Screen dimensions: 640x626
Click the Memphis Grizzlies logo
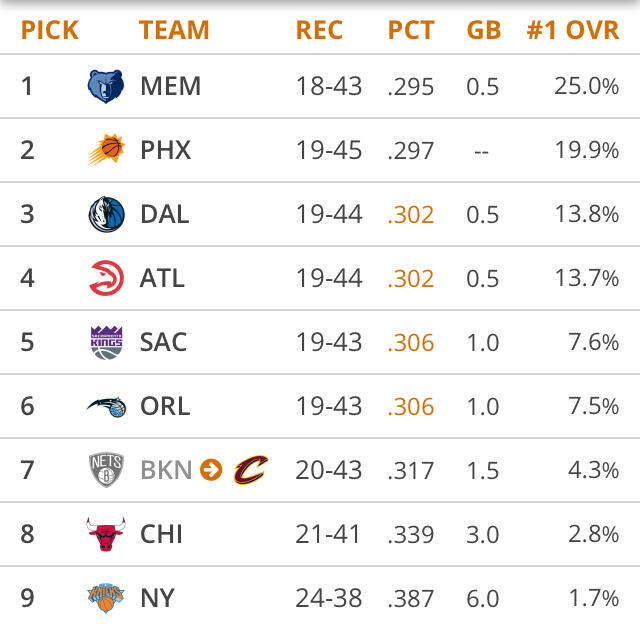(x=105, y=86)
